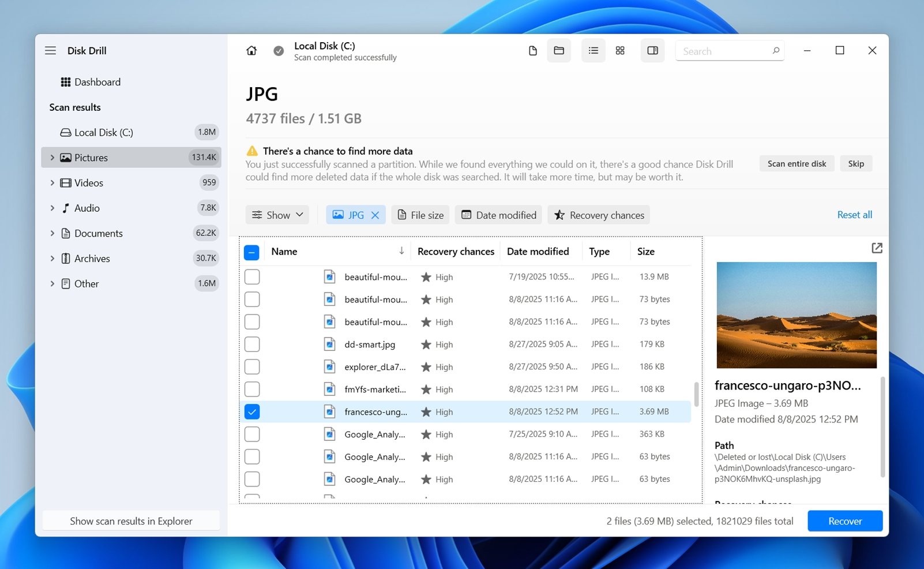Open folder browsing view

[x=558, y=50]
